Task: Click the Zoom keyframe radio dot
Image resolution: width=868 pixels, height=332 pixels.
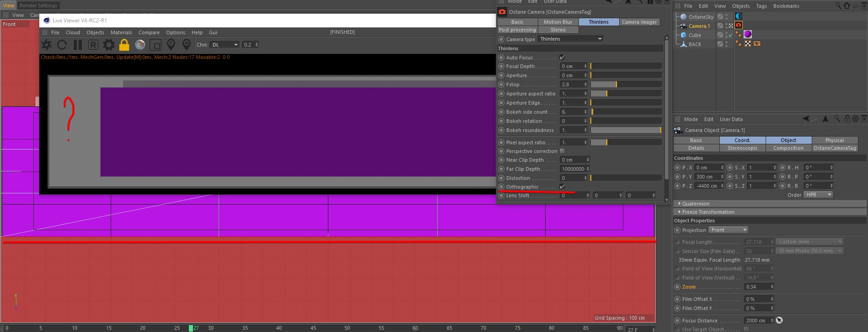Action: point(677,287)
